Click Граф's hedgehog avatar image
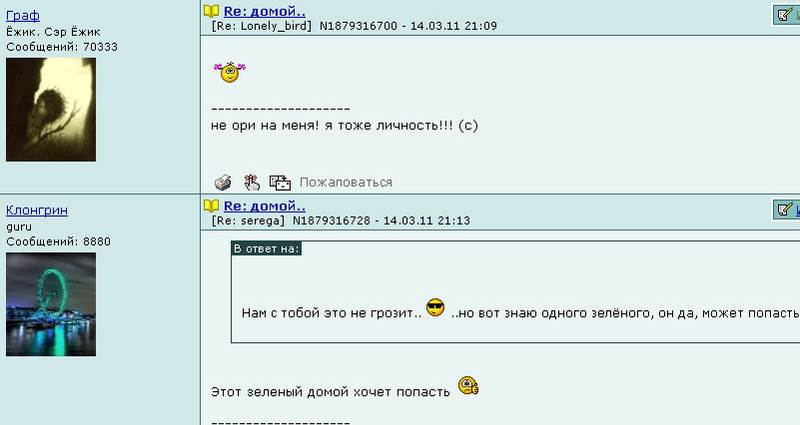Viewport: 800px width, 425px height. (x=51, y=110)
